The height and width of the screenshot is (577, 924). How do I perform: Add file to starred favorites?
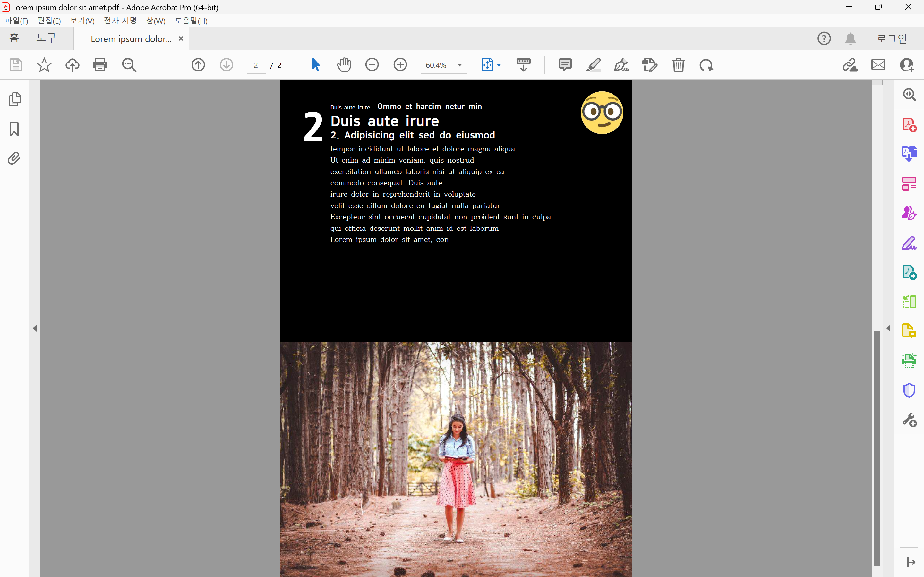point(44,65)
